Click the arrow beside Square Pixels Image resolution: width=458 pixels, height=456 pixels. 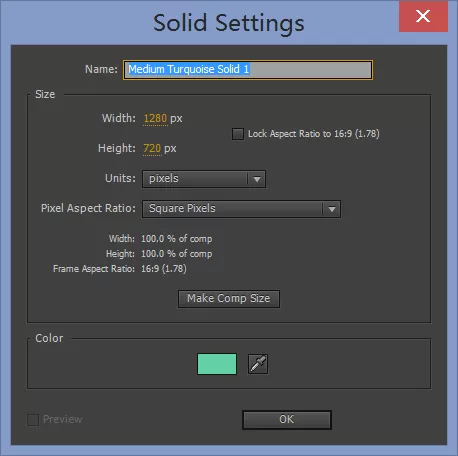click(332, 209)
